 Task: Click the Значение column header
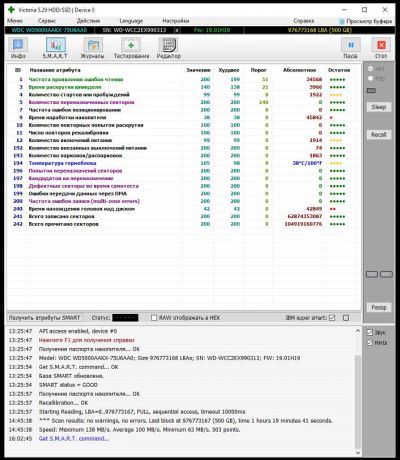(x=198, y=70)
